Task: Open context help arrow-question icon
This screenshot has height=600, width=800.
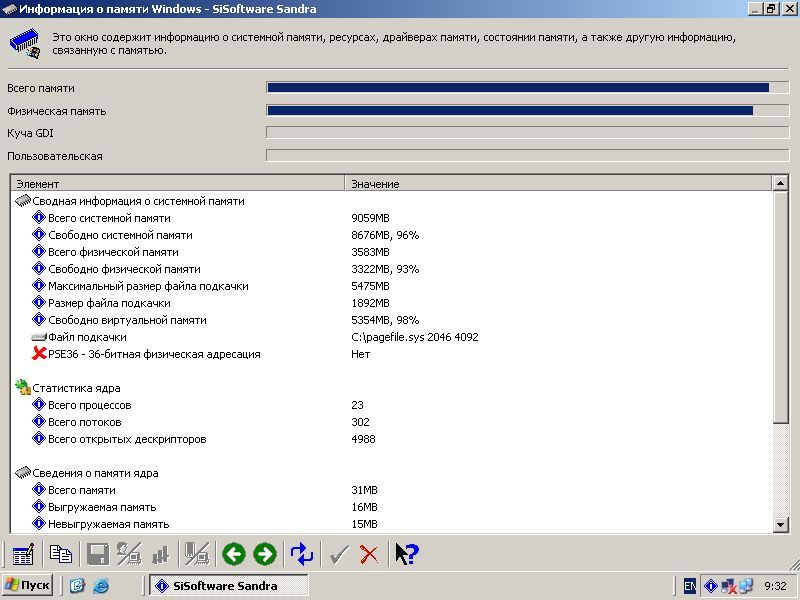Action: coord(406,554)
